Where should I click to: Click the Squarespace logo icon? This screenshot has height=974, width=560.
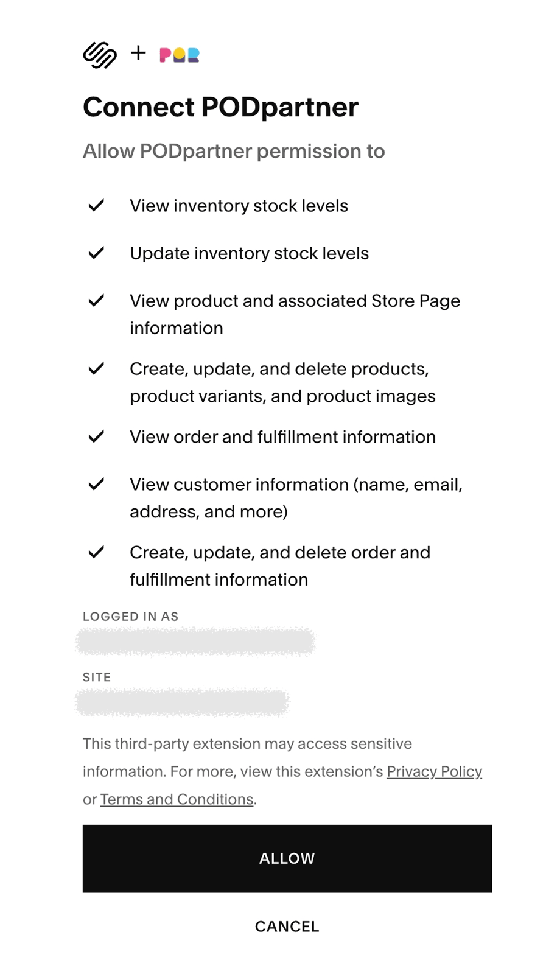(x=100, y=55)
